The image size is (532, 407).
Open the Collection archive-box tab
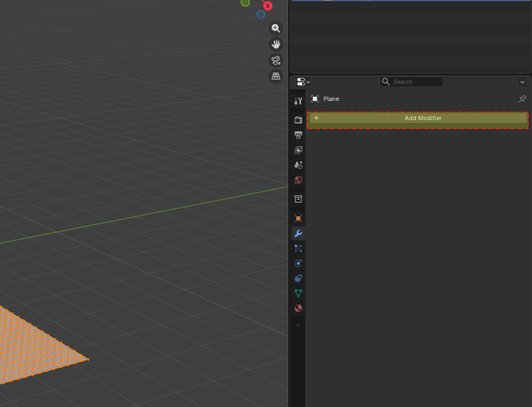coord(298,199)
